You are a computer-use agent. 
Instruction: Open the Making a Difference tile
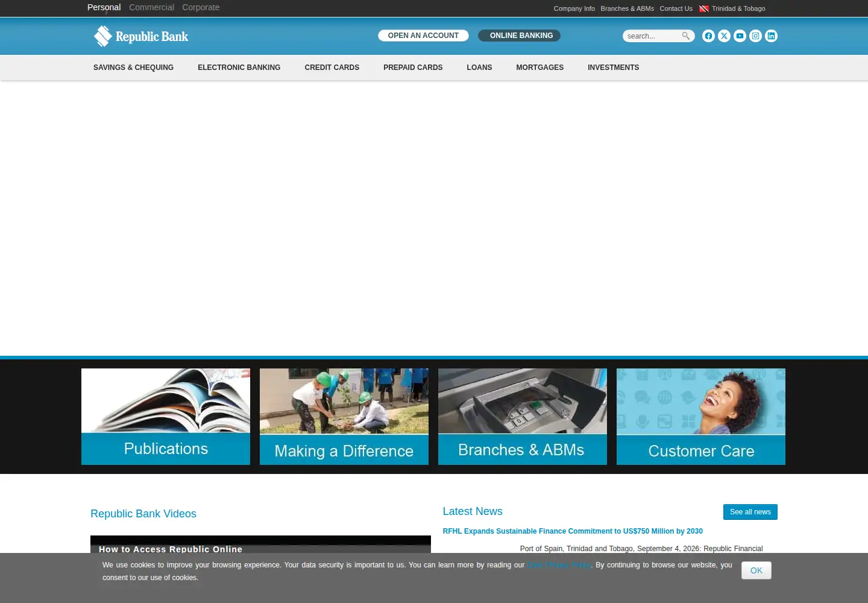click(x=344, y=417)
